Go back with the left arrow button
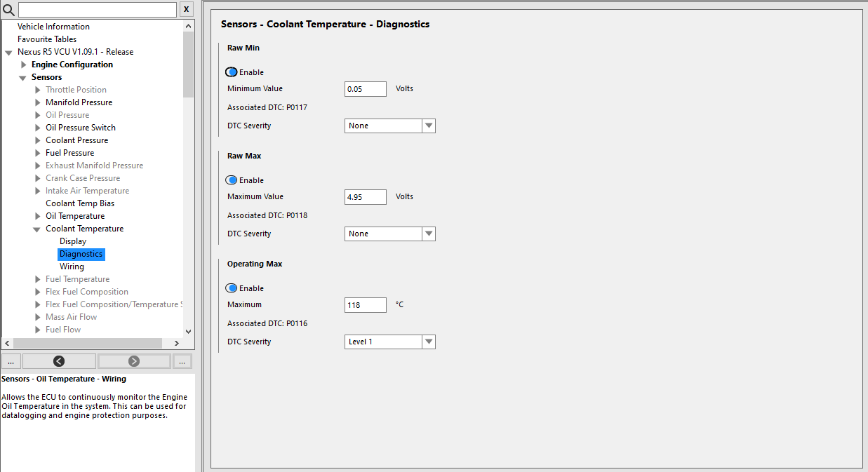 (59, 361)
